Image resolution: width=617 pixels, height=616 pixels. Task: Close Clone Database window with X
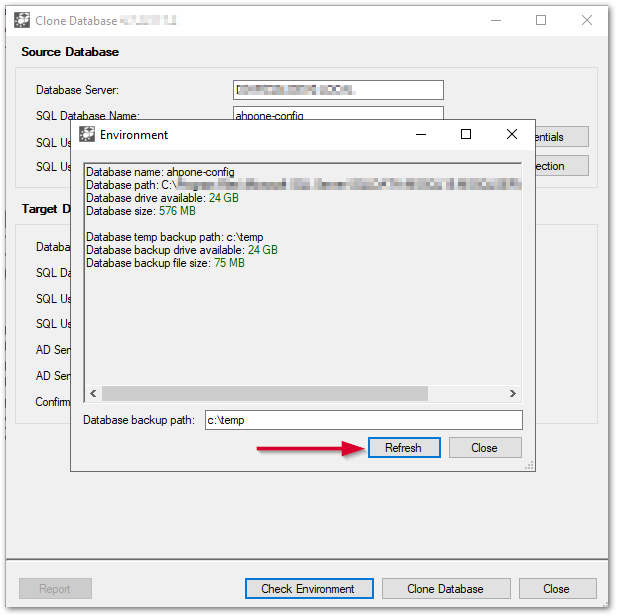pyautogui.click(x=587, y=20)
